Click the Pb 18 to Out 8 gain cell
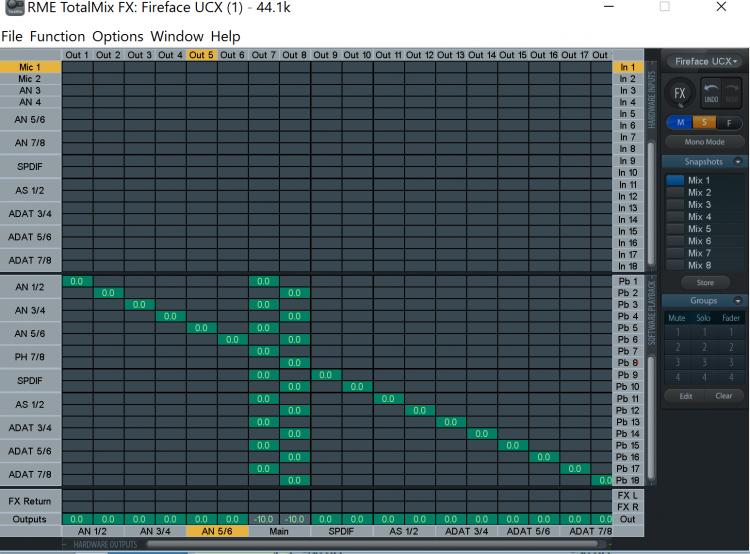This screenshot has width=750, height=554. coord(295,480)
